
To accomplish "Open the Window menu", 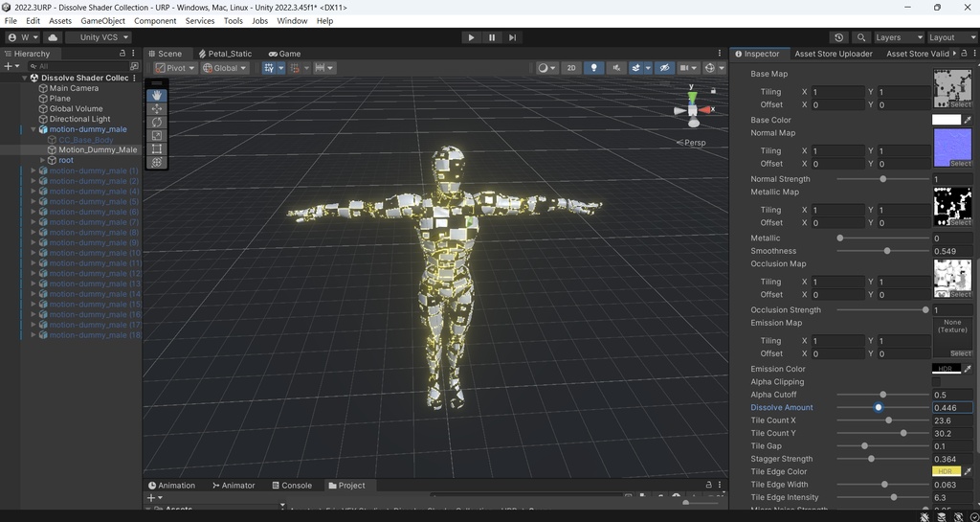I will 292,21.
